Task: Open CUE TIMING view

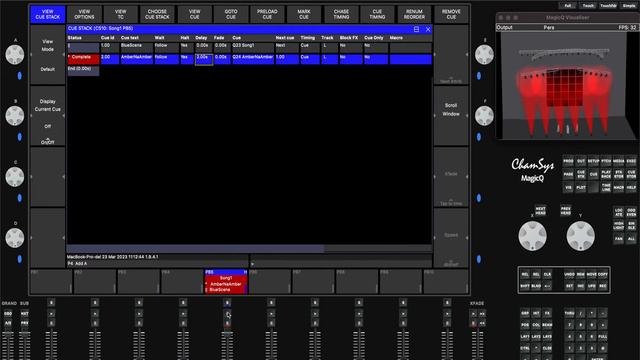Action: 378,14
